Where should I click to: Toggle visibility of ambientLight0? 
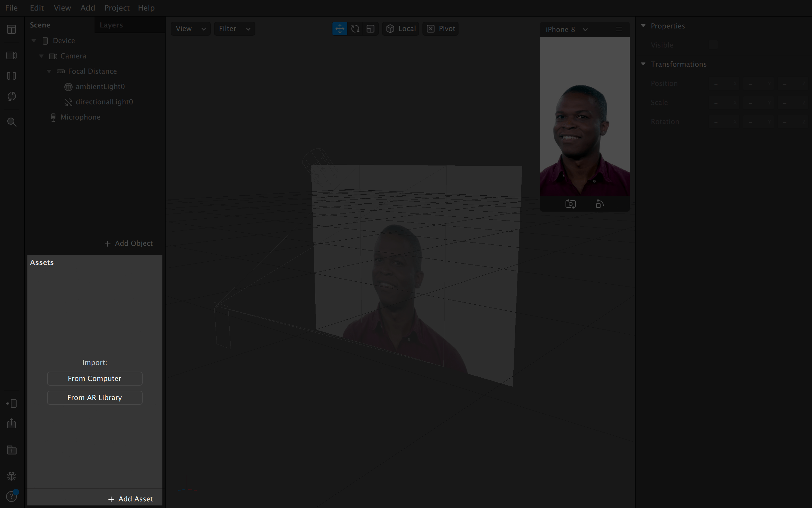[155, 86]
